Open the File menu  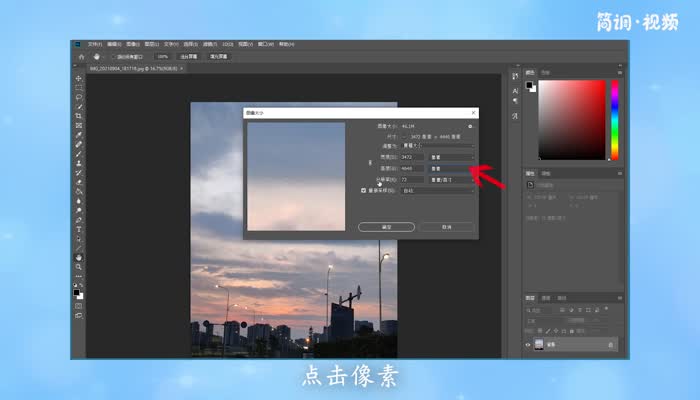click(x=93, y=44)
